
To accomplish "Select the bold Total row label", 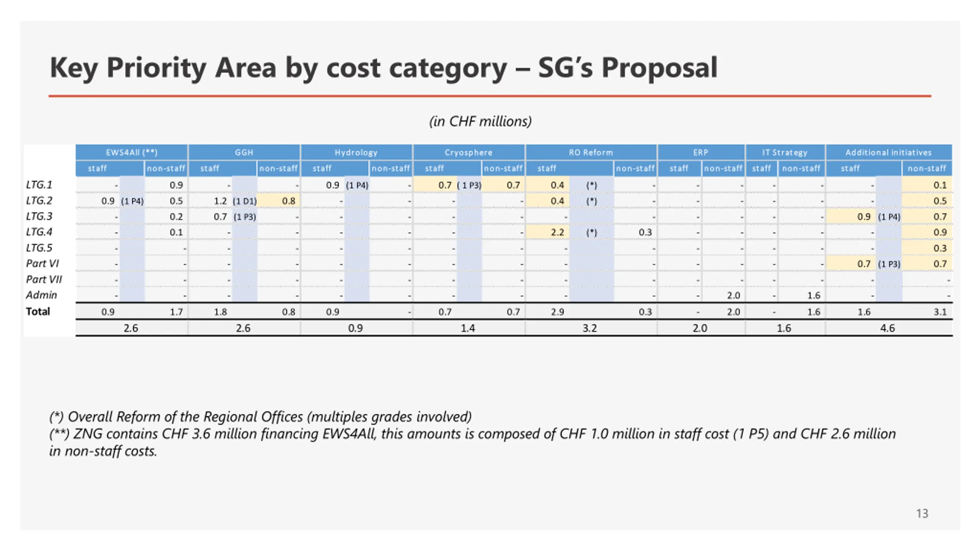I will pos(38,311).
